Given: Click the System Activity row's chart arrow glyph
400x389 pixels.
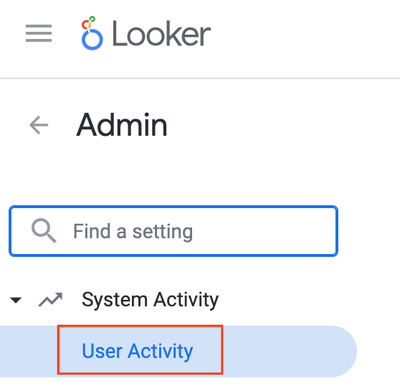Looking at the screenshot, I should [x=50, y=299].
